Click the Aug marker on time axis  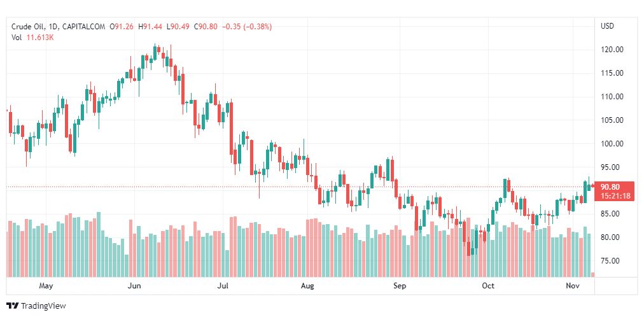(307, 286)
